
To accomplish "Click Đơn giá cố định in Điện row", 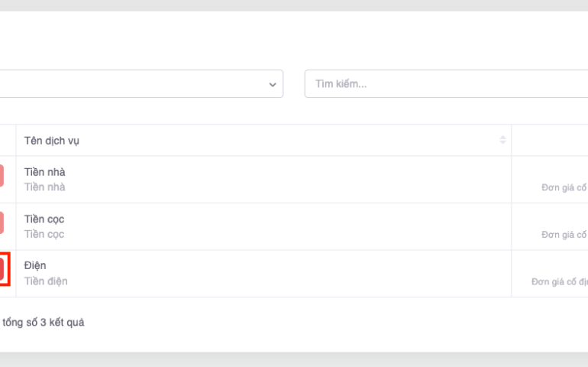I will (559, 281).
